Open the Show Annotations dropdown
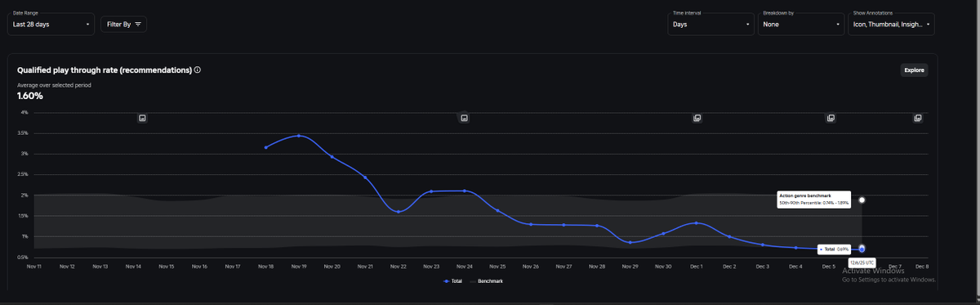The height and width of the screenshot is (305, 980). coord(891,24)
